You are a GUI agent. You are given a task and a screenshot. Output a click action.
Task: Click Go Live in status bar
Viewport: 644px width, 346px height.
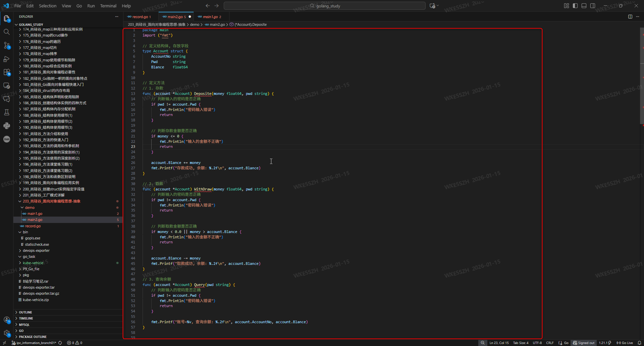[x=625, y=343]
